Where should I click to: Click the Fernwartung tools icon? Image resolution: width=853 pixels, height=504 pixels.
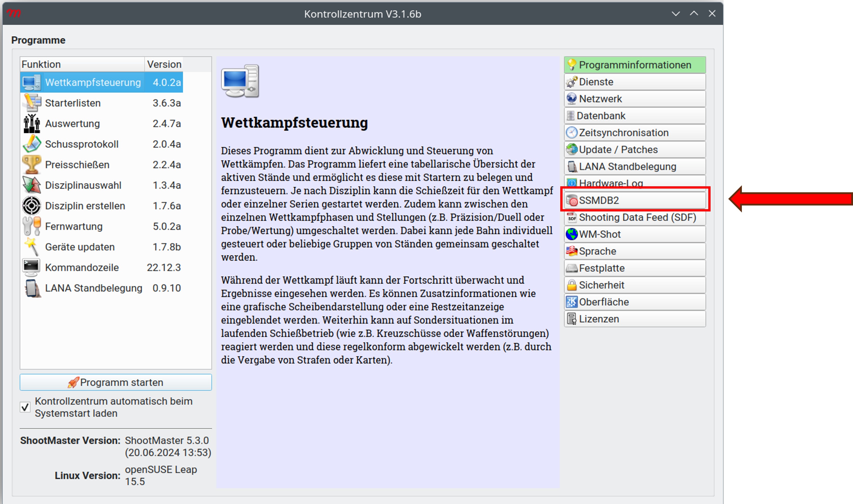[x=32, y=226]
